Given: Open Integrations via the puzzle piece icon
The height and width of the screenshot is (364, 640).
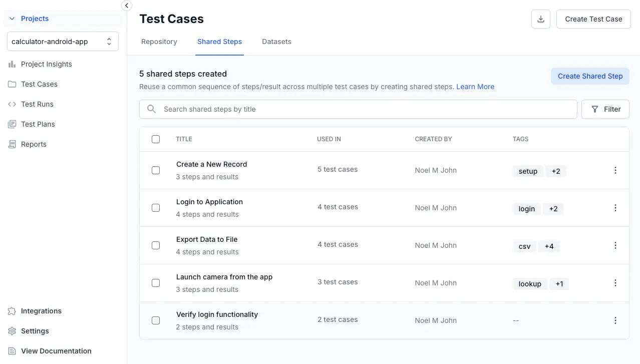Looking at the screenshot, I should click(12, 311).
